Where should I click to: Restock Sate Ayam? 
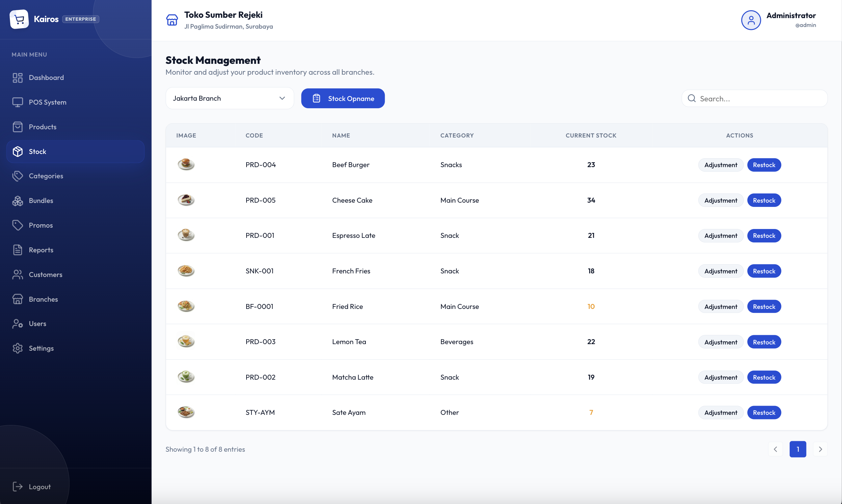pyautogui.click(x=764, y=413)
